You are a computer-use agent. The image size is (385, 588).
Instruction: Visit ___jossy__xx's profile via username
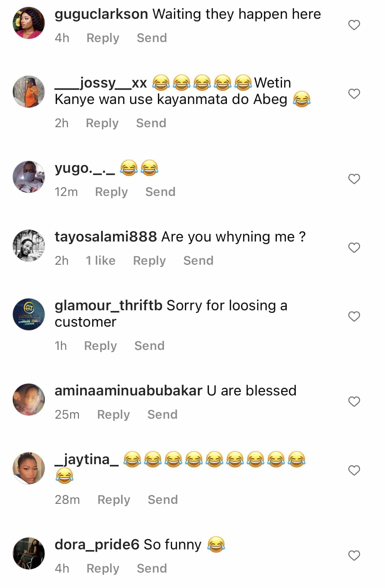click(101, 83)
